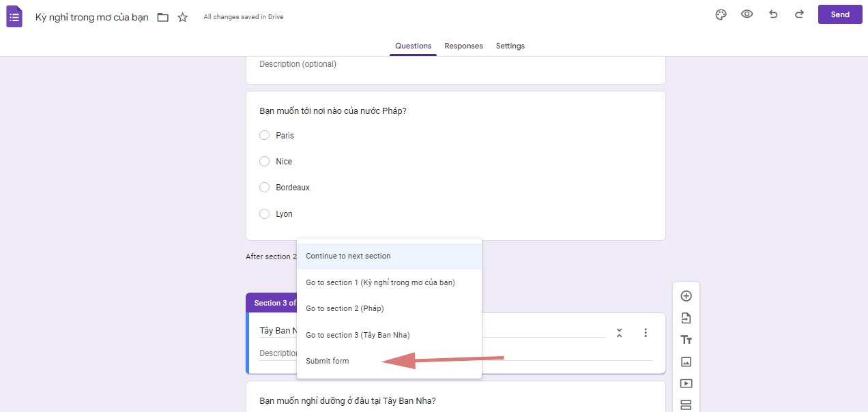Screen dimensions: 868x412
Task: Select the Paris radio option
Action: pos(265,135)
